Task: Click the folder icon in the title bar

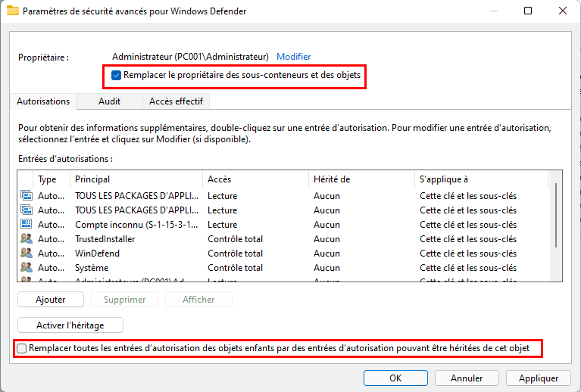Action: tap(13, 11)
